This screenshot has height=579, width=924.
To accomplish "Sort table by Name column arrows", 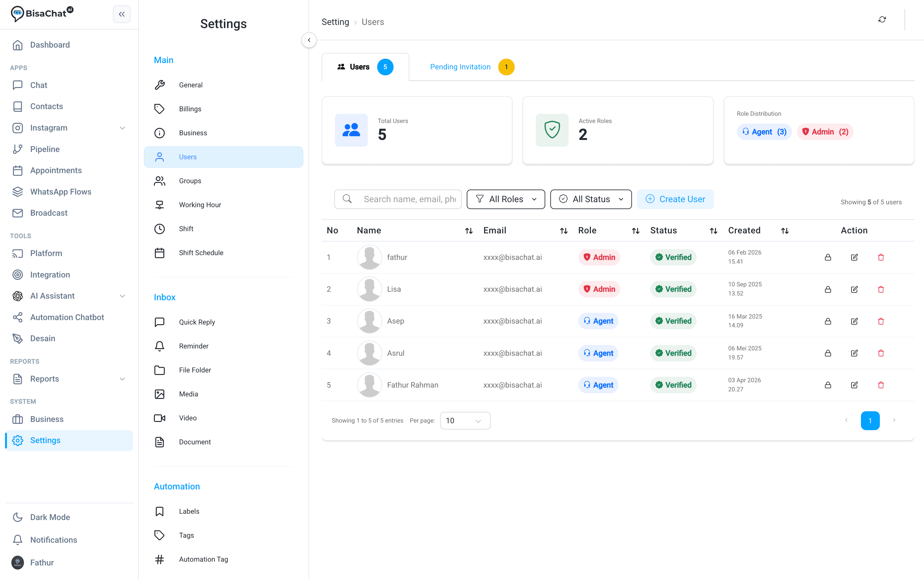I will 469,231.
